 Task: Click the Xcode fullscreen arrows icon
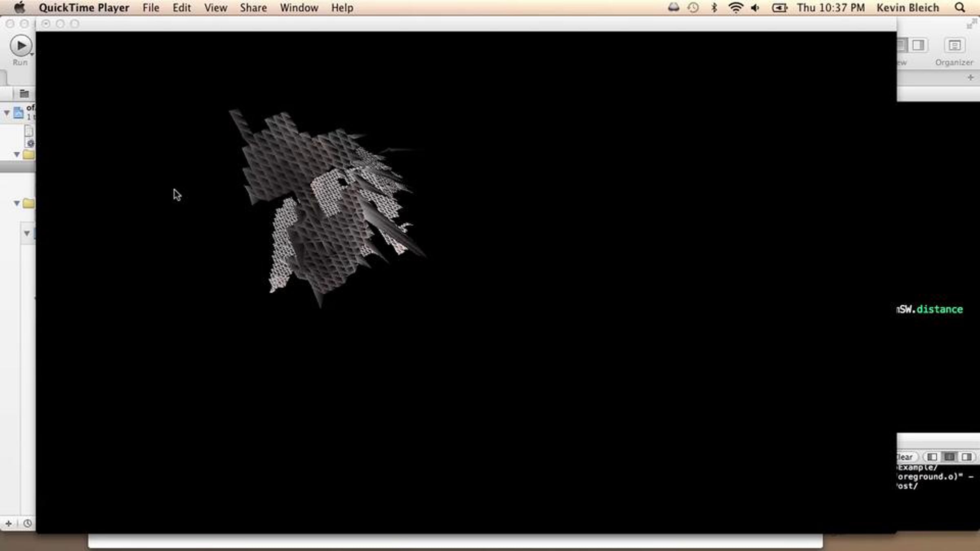tap(971, 24)
